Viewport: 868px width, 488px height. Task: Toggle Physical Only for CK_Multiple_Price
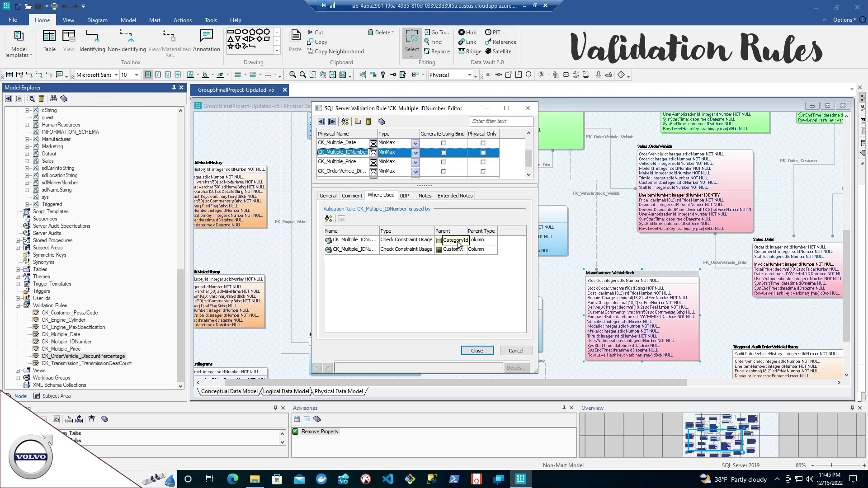point(483,162)
